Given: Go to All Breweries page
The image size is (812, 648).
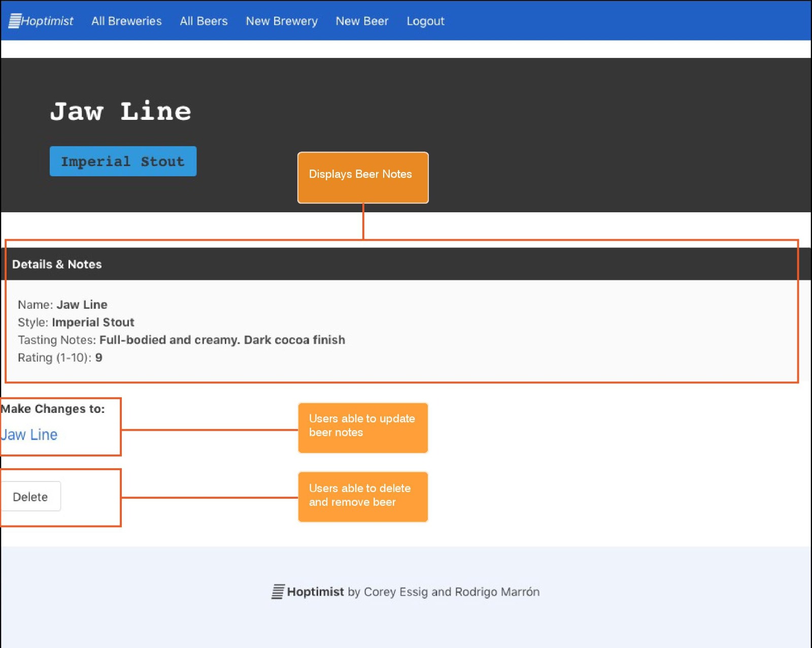Looking at the screenshot, I should (x=126, y=21).
